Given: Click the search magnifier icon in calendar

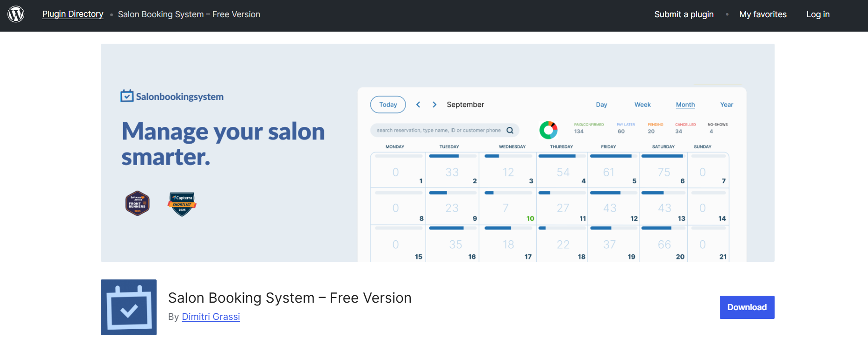Looking at the screenshot, I should click(x=510, y=130).
